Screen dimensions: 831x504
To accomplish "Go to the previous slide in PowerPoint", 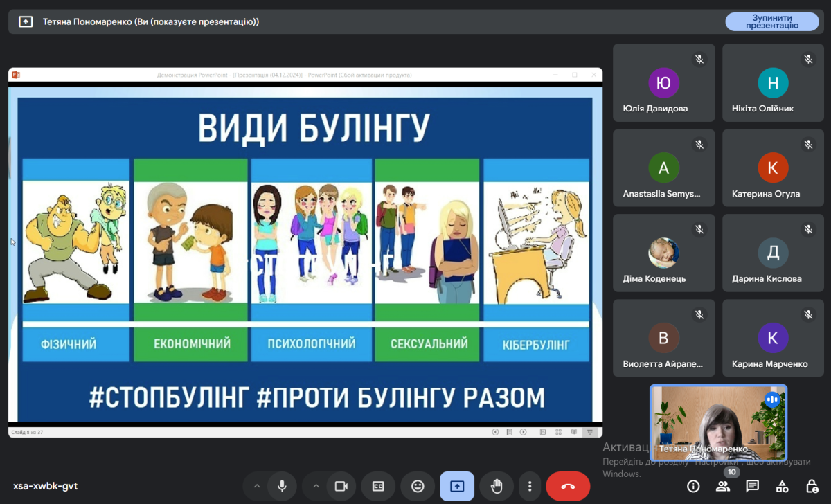I will click(x=495, y=432).
